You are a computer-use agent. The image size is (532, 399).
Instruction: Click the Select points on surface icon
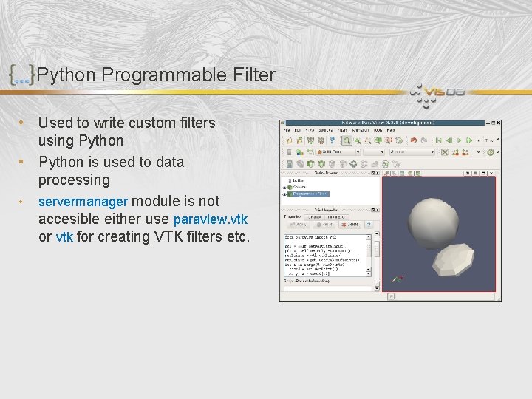[367, 140]
